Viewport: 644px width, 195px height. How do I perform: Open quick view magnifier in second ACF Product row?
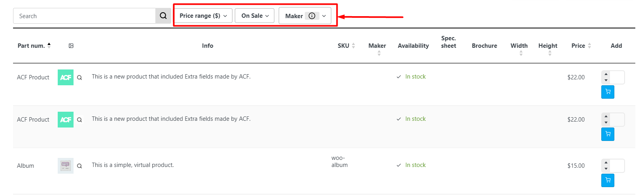point(79,120)
